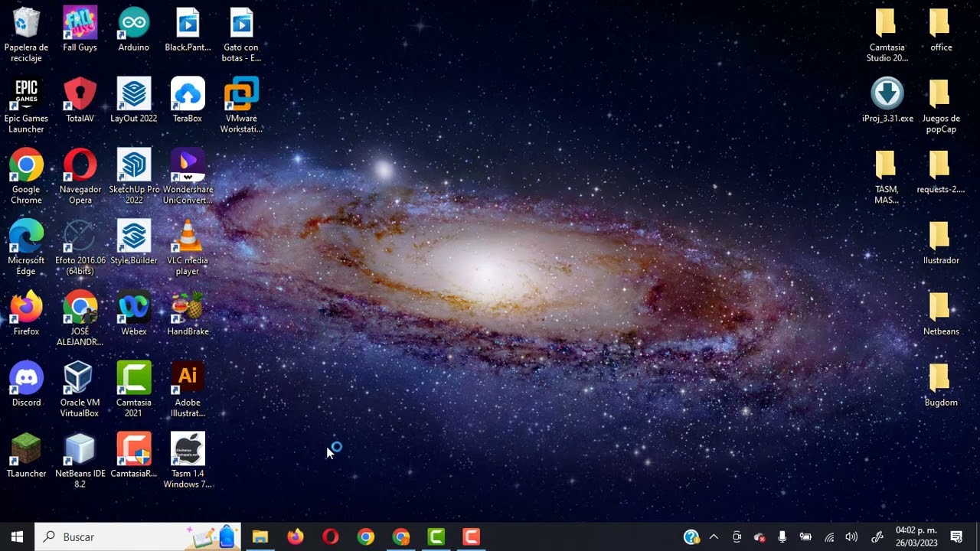Image resolution: width=980 pixels, height=551 pixels.
Task: Select the Gato con botas video file
Action: pyautogui.click(x=241, y=35)
